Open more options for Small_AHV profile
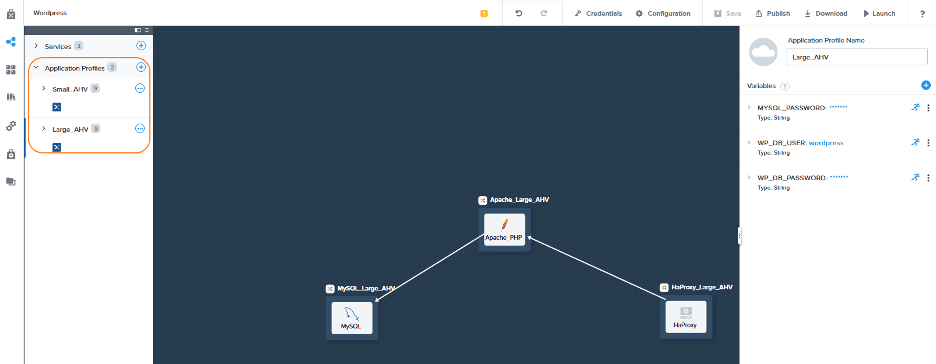 pyautogui.click(x=140, y=88)
